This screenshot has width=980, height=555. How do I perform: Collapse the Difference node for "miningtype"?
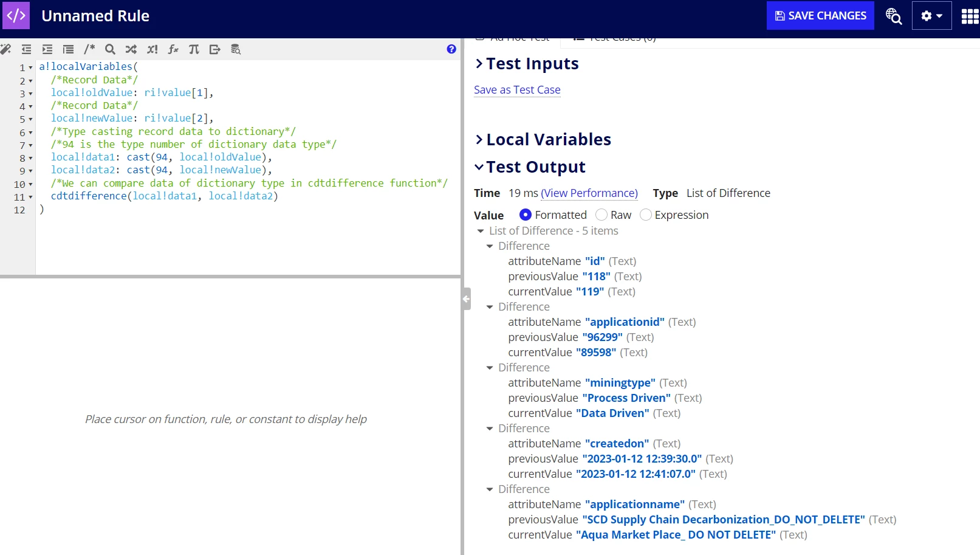coord(490,368)
